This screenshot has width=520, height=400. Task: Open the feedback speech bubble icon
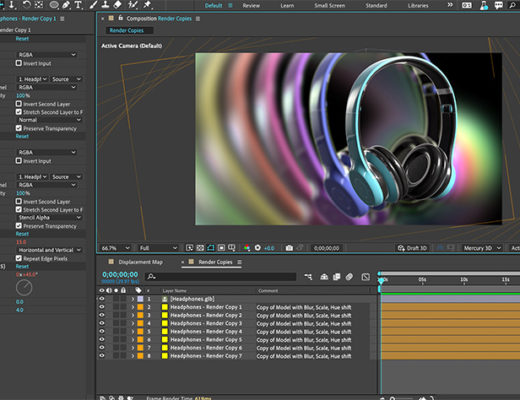pyautogui.click(x=498, y=5)
